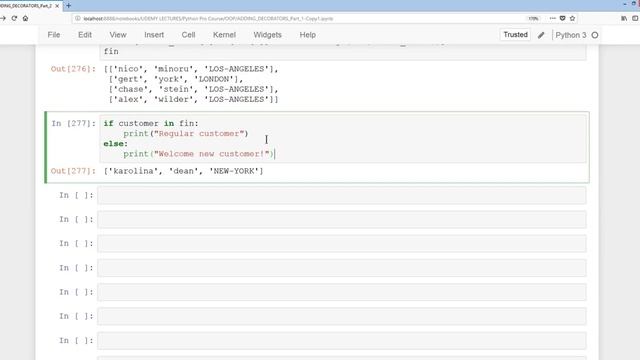Screen dimensions: 640x360
Task: Go to the browser home page icon
Action: coord(25,18)
